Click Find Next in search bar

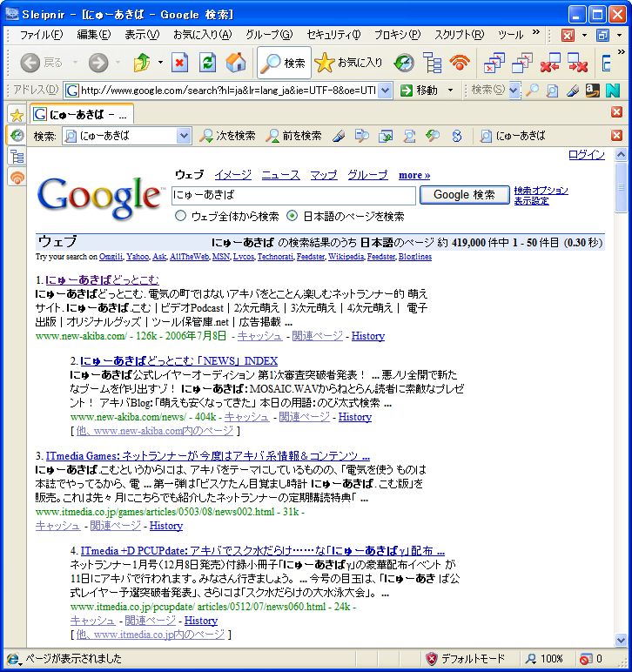tap(227, 136)
